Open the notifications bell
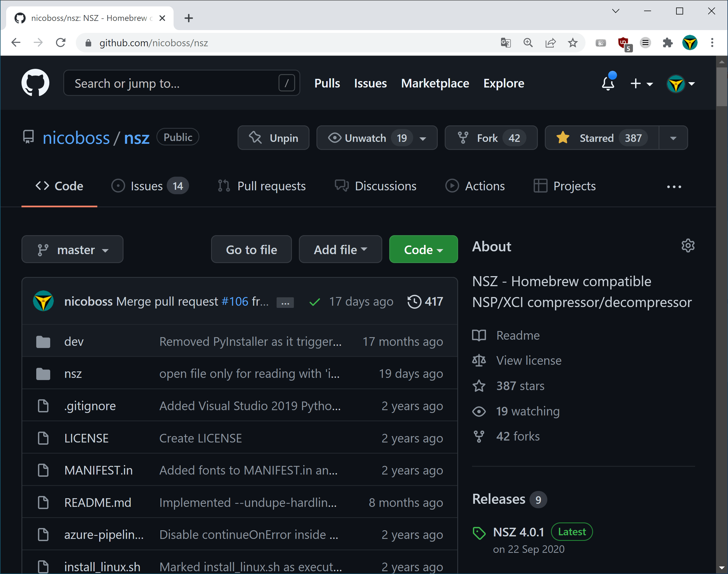The height and width of the screenshot is (574, 728). coord(608,83)
